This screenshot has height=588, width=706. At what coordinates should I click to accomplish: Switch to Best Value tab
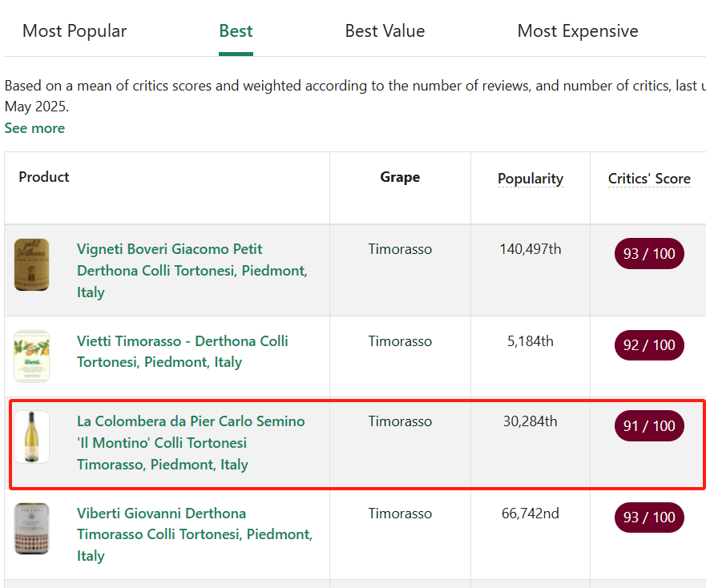pos(385,31)
